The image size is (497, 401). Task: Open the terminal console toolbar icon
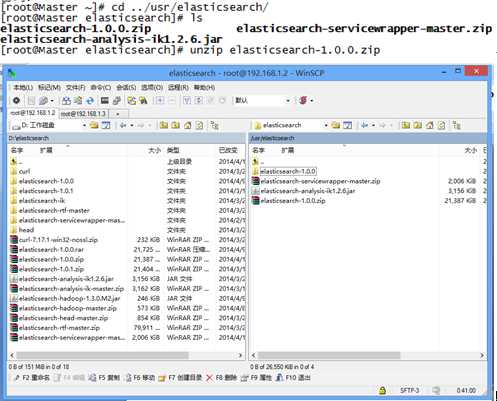[x=105, y=100]
